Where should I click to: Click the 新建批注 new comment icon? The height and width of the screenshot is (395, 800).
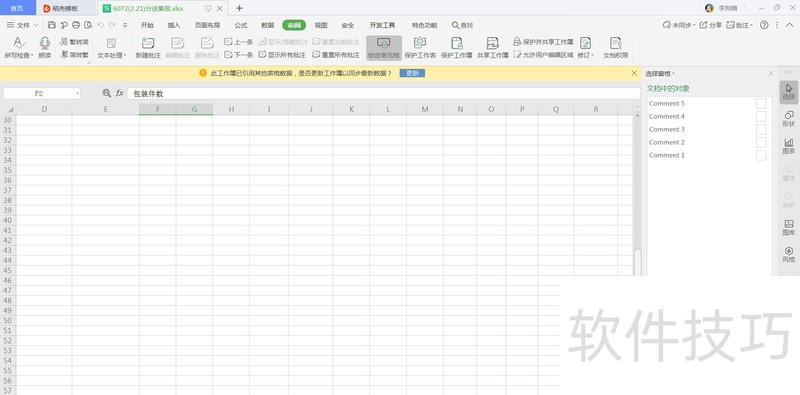[x=148, y=43]
